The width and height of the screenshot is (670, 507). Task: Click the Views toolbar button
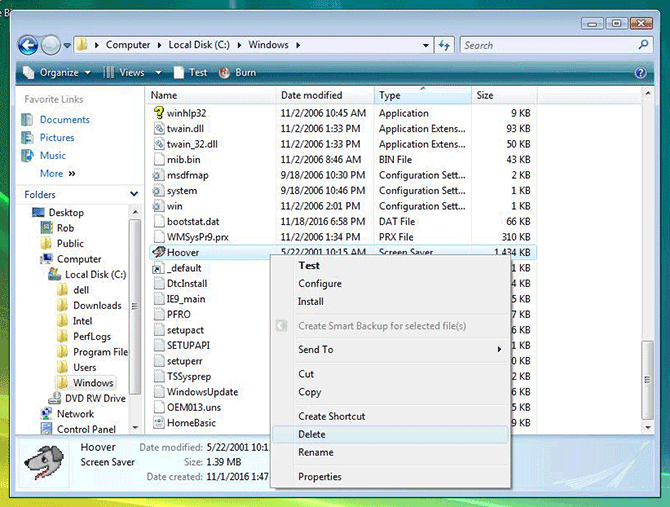pyautogui.click(x=124, y=73)
